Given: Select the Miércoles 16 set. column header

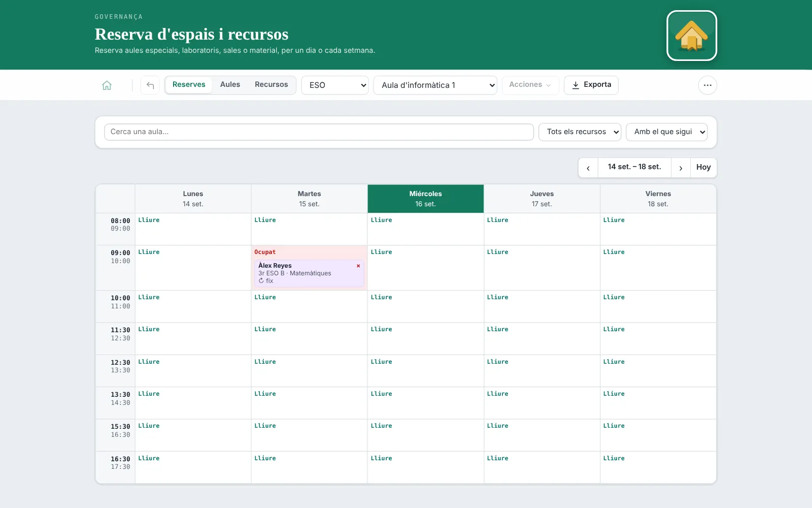Looking at the screenshot, I should [425, 199].
